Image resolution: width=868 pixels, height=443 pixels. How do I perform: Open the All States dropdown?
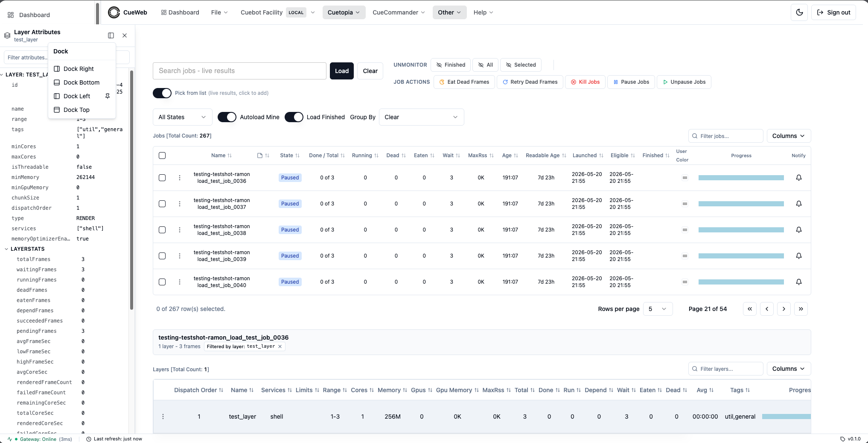pos(182,117)
